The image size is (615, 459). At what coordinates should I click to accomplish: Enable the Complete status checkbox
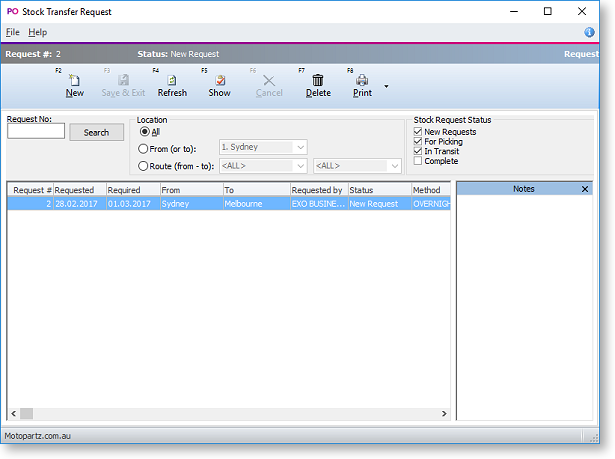418,161
